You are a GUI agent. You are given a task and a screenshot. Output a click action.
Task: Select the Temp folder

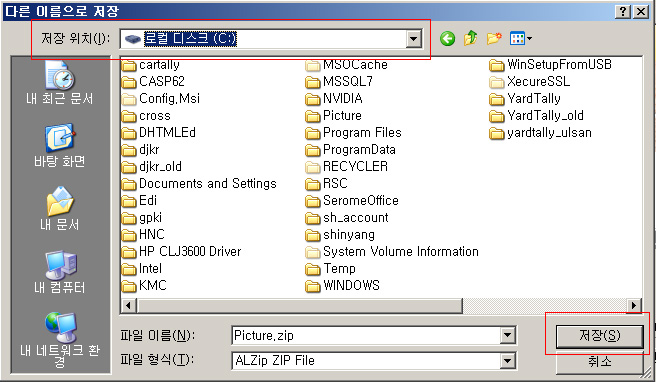pyautogui.click(x=331, y=269)
